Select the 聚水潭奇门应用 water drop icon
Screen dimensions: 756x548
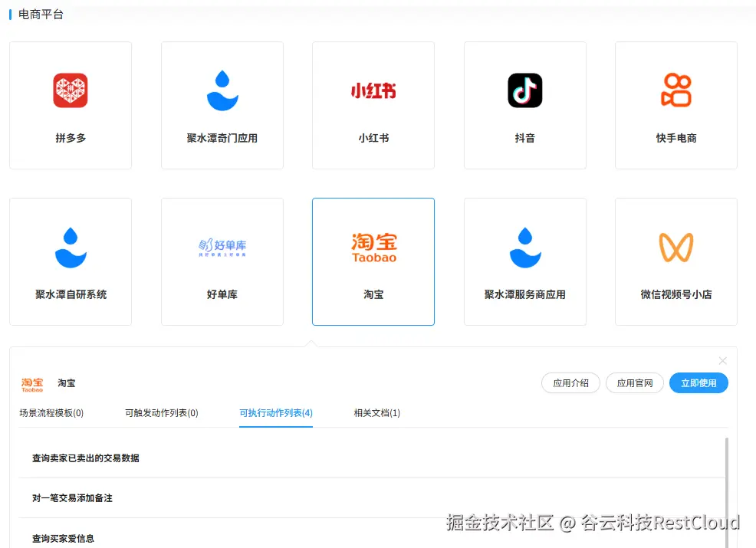[222, 90]
